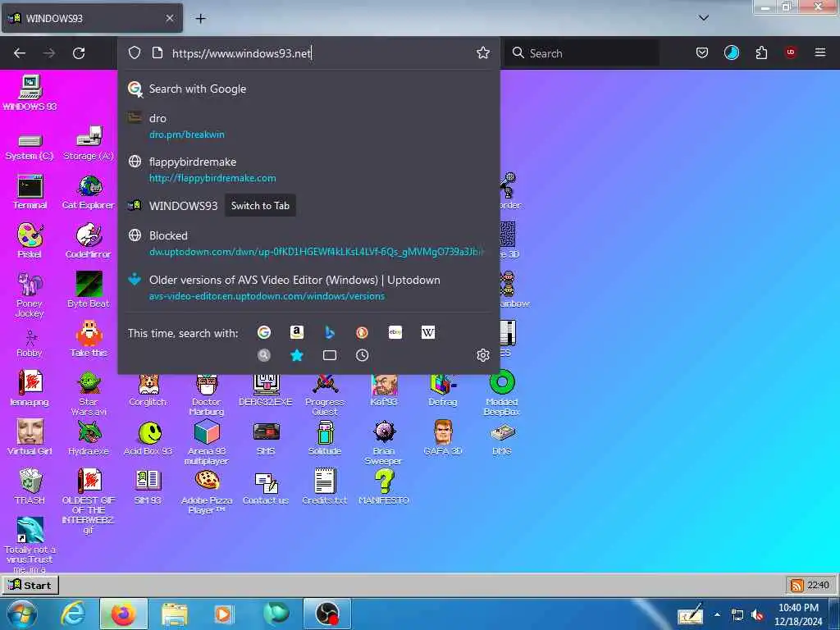Open Windows 93 Start button
This screenshot has height=630, width=840.
30,585
